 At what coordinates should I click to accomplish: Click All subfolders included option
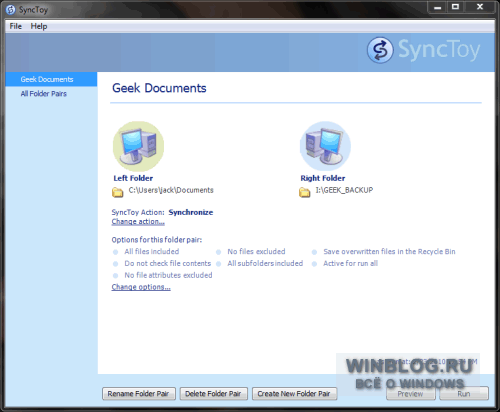coord(265,264)
